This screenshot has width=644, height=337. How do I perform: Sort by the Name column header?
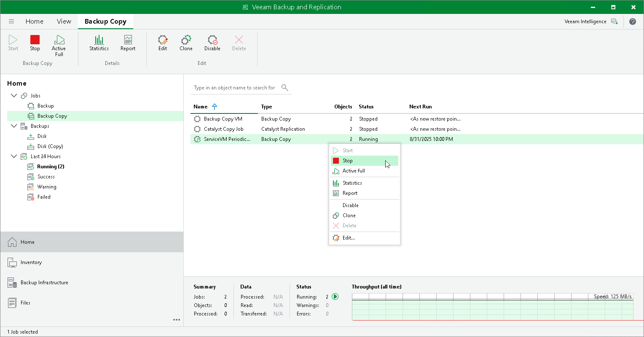coord(201,107)
